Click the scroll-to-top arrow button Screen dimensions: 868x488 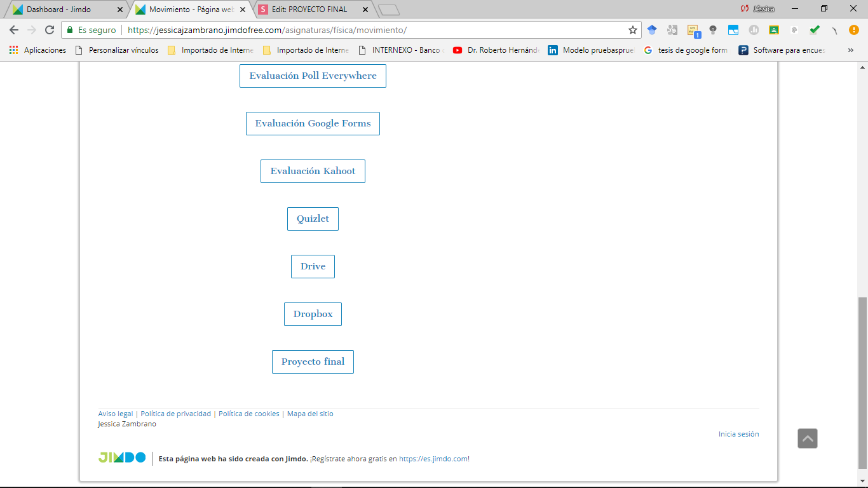click(808, 438)
